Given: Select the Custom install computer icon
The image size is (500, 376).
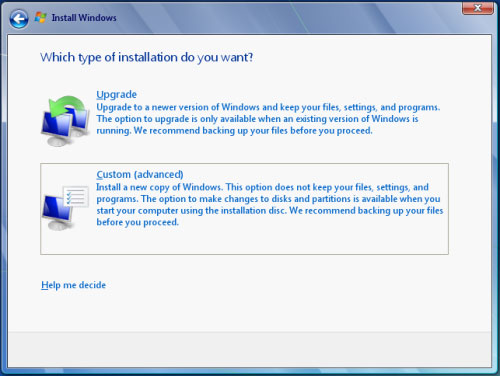Looking at the screenshot, I should (65, 207).
